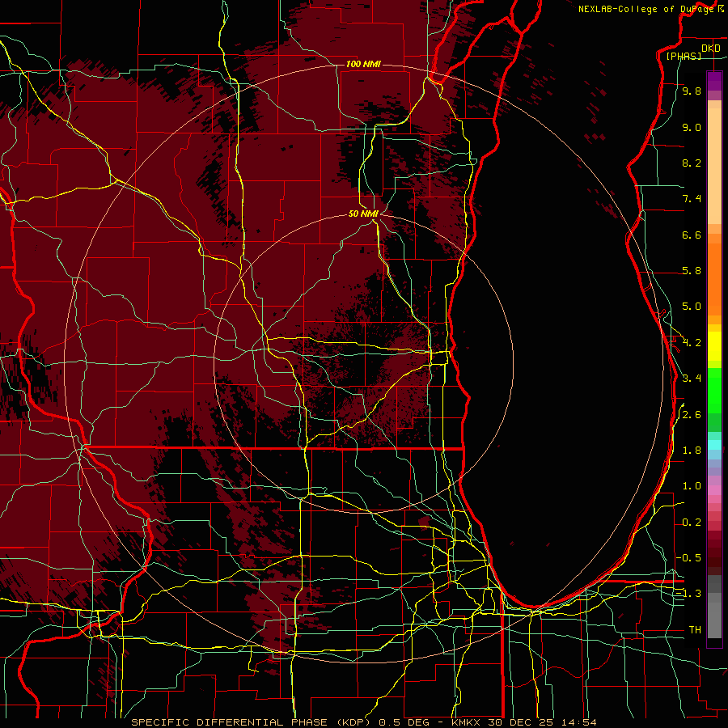This screenshot has width=728, height=728.
Task: Click the 9.0 scale value
Action: tap(692, 127)
